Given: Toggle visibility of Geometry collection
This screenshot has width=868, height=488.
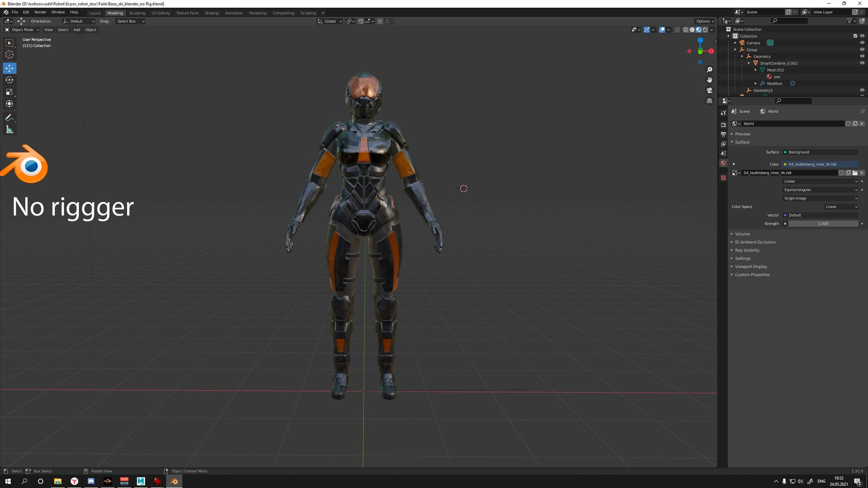Looking at the screenshot, I should click(862, 56).
